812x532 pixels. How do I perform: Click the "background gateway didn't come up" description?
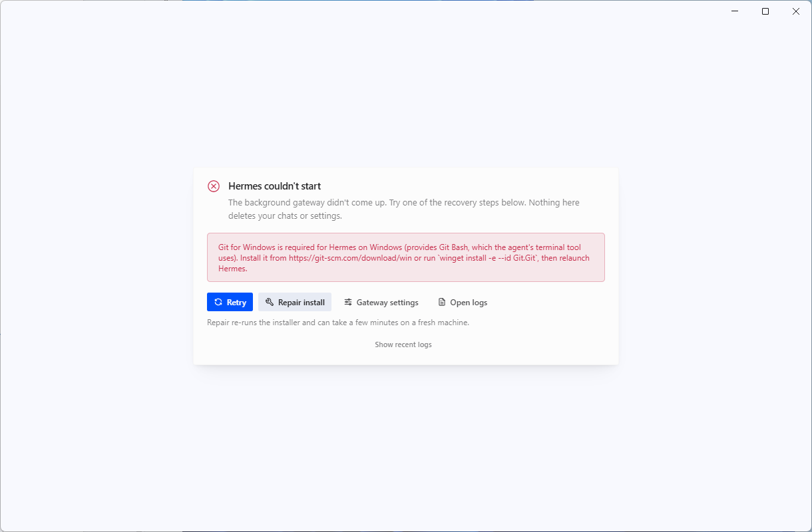pos(404,209)
